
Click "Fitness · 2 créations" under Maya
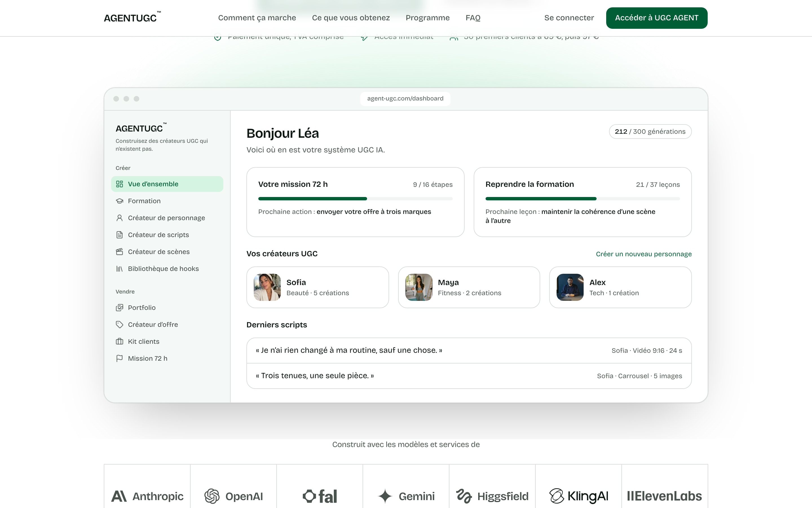click(x=469, y=293)
